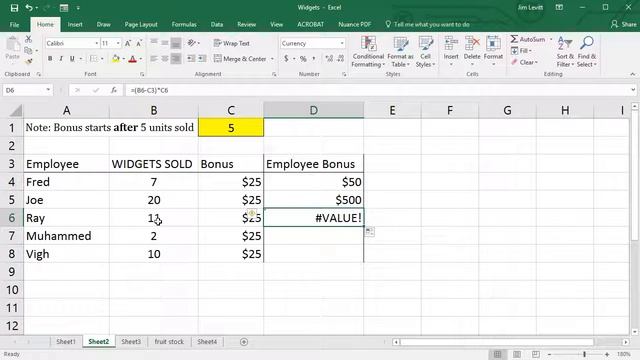640x360 pixels.
Task: Toggle bottom vertical alignment
Action: pyautogui.click(x=176, y=43)
